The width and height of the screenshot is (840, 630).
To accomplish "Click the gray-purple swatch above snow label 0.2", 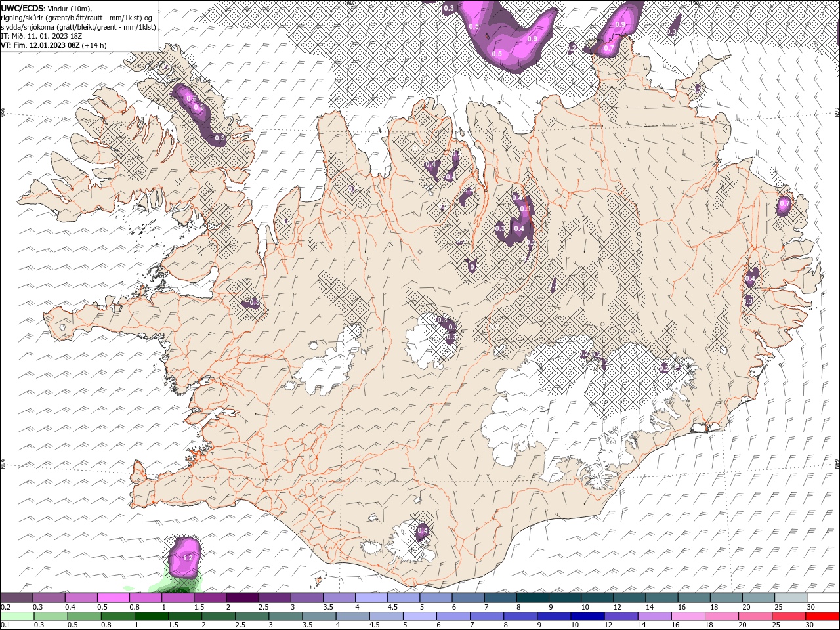I will [x=16, y=598].
